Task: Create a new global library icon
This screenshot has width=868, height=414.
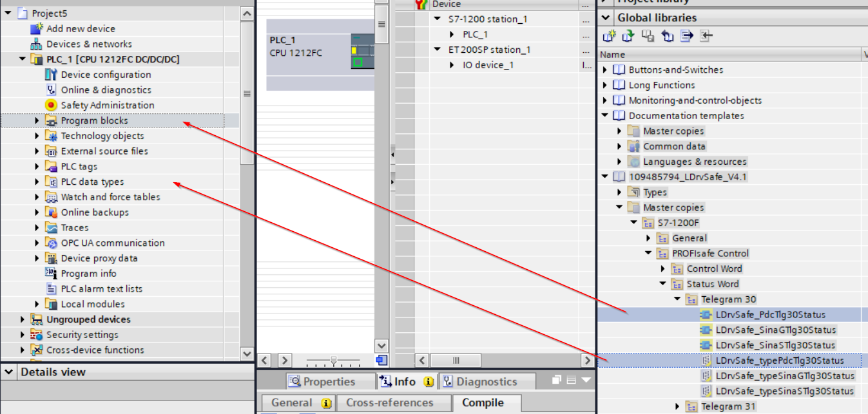Action: (609, 37)
